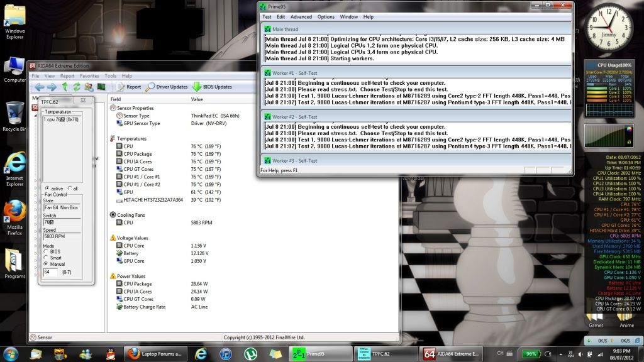
Task: Select CPU GT Cores temperature row
Action: click(169, 169)
